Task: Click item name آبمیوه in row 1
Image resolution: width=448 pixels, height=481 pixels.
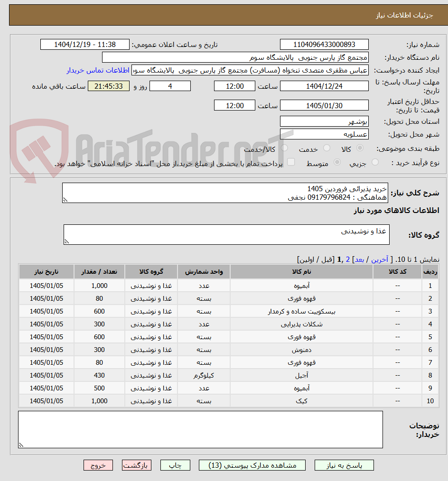Action: point(302,286)
